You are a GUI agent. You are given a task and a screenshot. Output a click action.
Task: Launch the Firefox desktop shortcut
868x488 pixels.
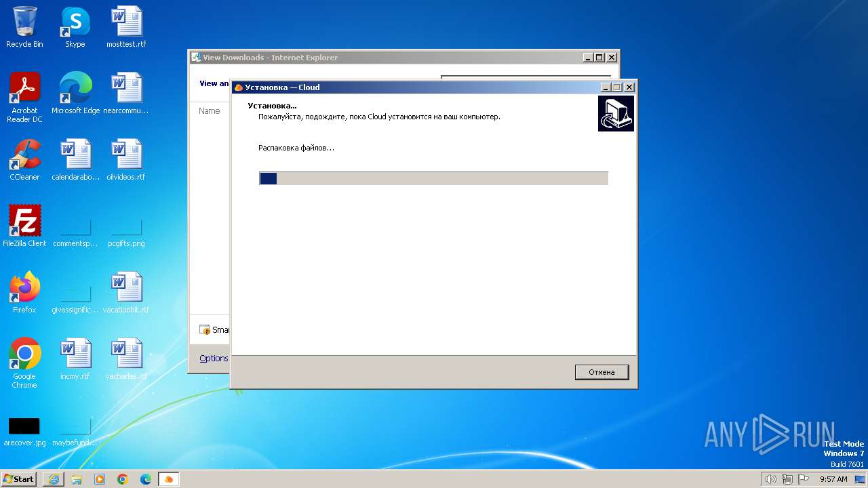[24, 293]
